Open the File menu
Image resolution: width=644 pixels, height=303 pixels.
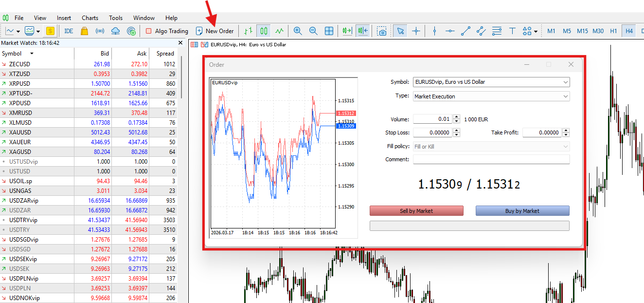(19, 18)
